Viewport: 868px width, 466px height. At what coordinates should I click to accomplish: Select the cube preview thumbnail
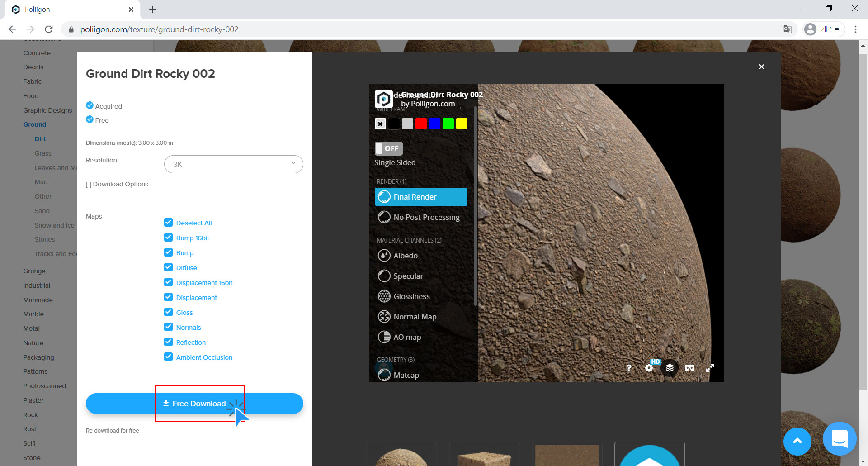pyautogui.click(x=484, y=454)
